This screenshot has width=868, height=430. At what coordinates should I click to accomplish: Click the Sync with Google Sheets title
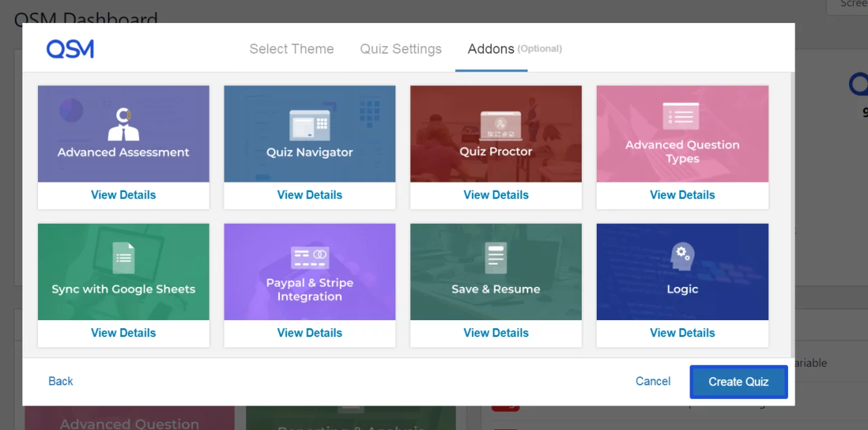click(x=123, y=289)
